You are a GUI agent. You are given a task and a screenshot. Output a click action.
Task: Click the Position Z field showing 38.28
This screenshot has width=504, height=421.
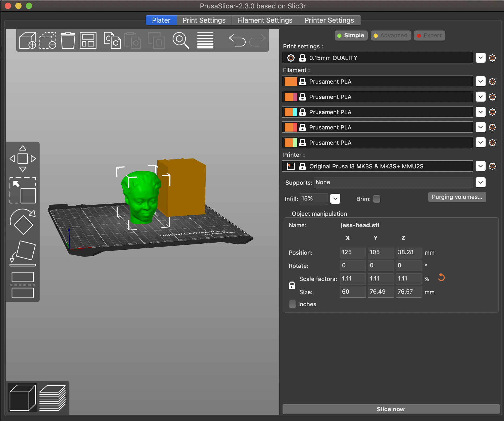(x=409, y=252)
